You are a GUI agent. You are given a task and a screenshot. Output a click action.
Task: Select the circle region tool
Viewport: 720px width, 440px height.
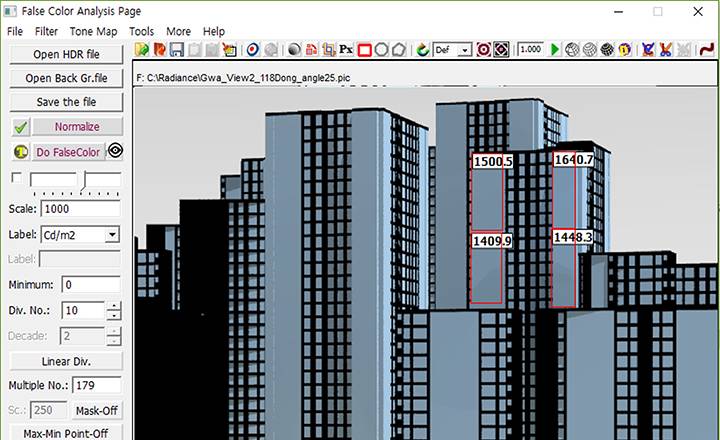point(382,49)
